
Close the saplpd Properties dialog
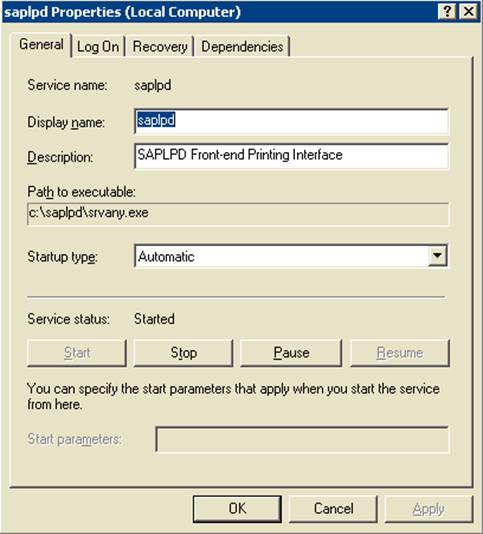(x=468, y=12)
